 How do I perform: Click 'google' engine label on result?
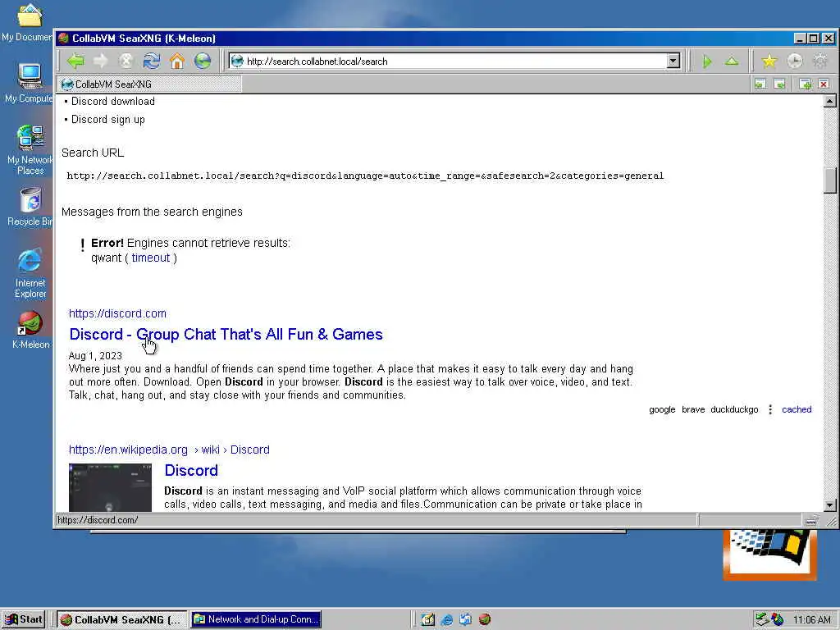tap(662, 409)
